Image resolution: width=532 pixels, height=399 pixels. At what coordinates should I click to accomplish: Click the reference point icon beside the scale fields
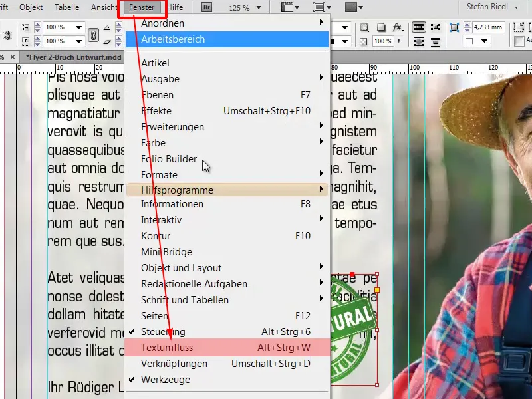[7, 35]
